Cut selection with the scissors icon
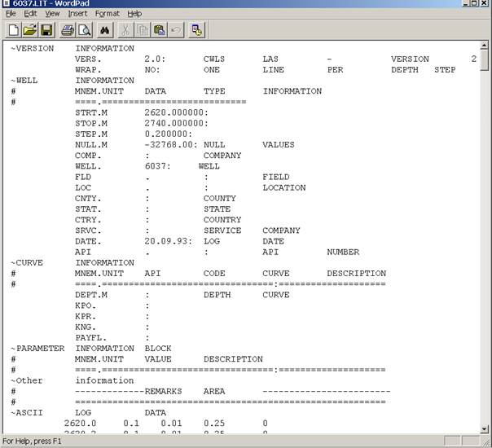 [x=125, y=30]
